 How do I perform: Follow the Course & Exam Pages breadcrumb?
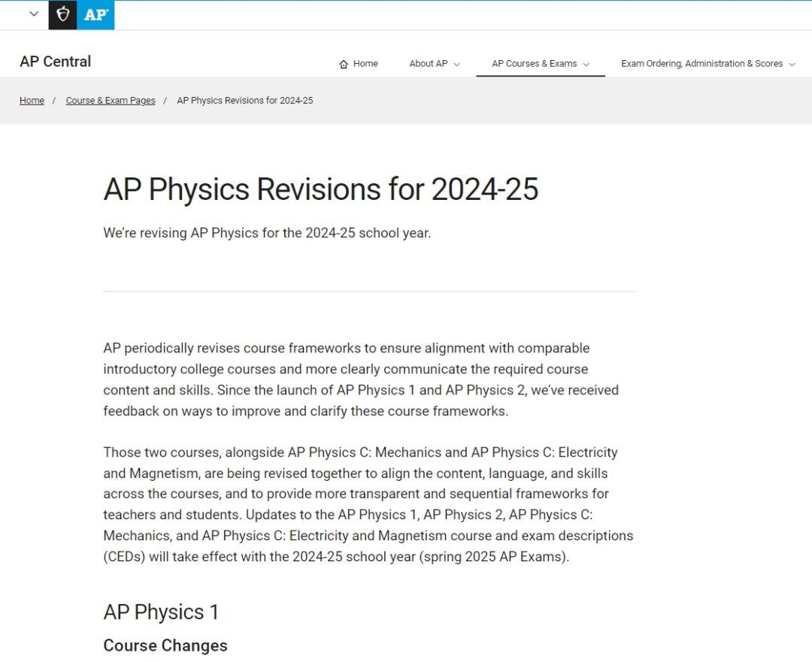tap(111, 101)
